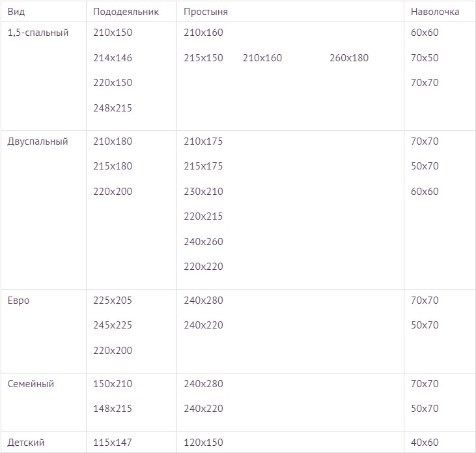The height and width of the screenshot is (453, 476).
Task: Select the Простыня column header
Action: point(206,12)
